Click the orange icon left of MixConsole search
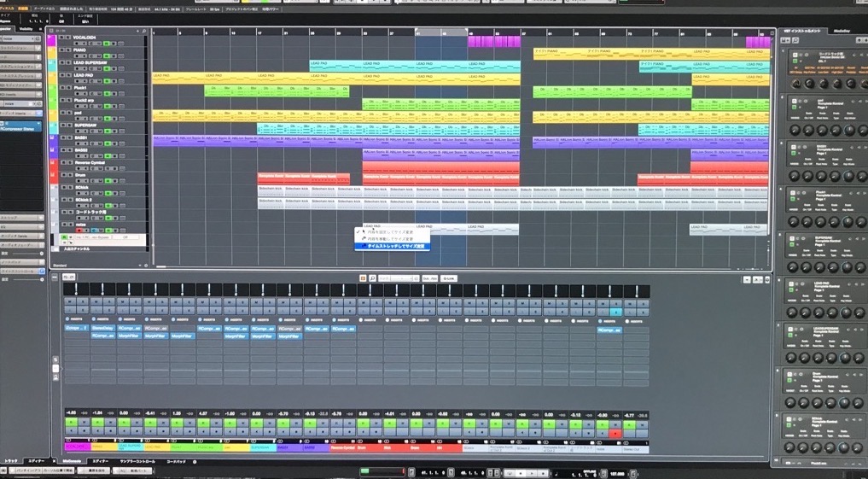Image resolution: width=868 pixels, height=479 pixels. tap(363, 278)
